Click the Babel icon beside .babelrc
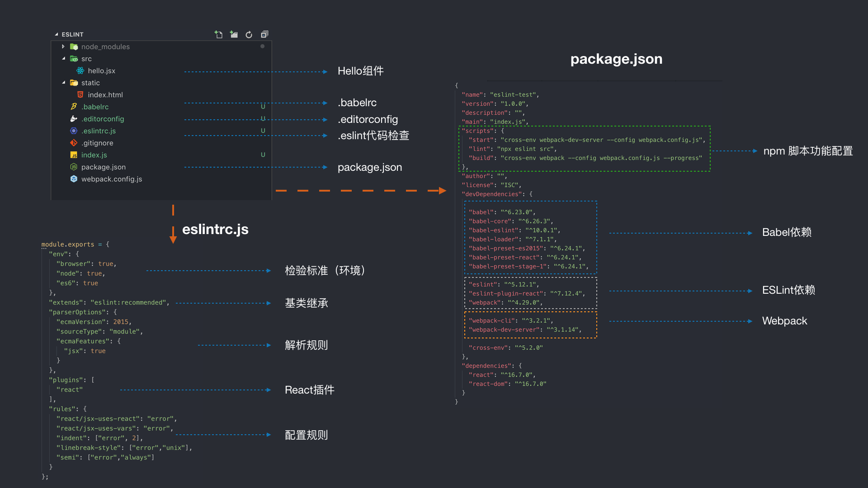868x488 pixels. (x=74, y=107)
